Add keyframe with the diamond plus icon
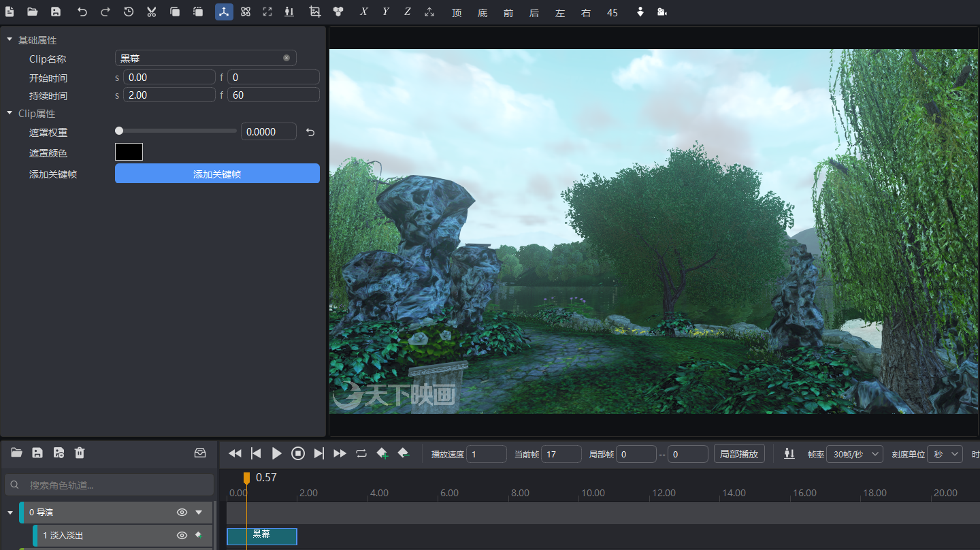980x550 pixels. coord(382,453)
